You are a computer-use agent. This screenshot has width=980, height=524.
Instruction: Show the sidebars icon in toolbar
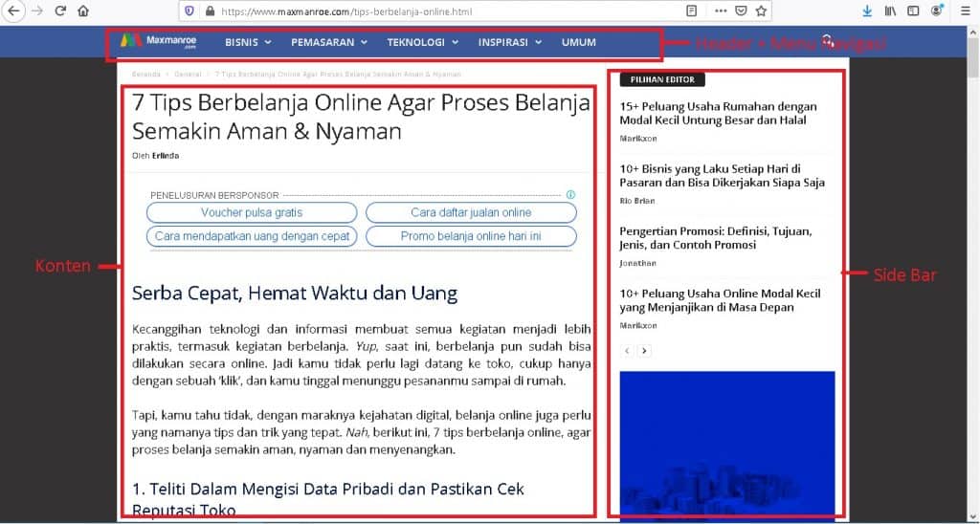(x=913, y=11)
